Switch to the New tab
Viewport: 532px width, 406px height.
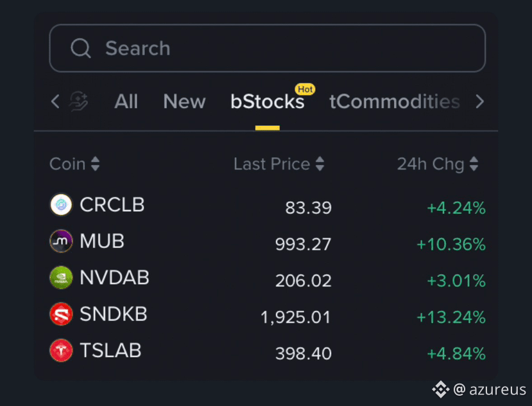pyautogui.click(x=184, y=101)
